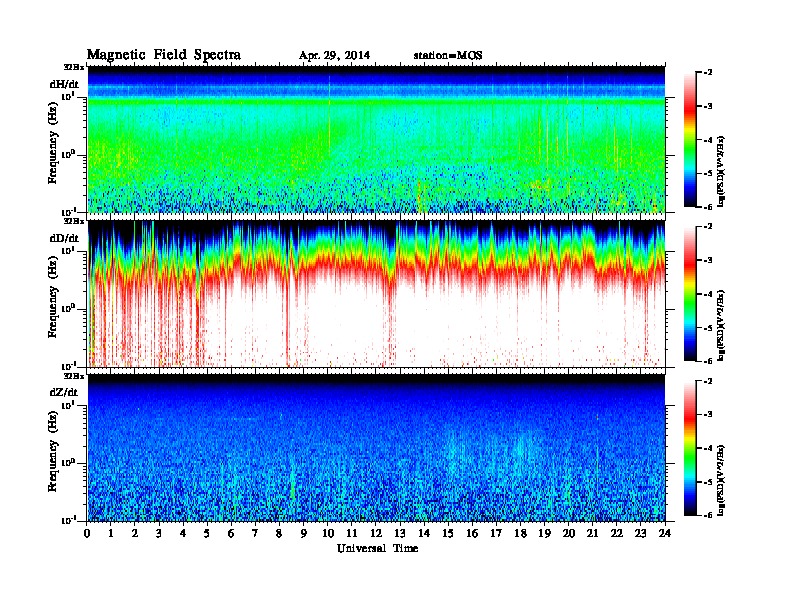Screen dimensions: 792x612
Task: Click time axis tick label "7"
Action: (255, 533)
